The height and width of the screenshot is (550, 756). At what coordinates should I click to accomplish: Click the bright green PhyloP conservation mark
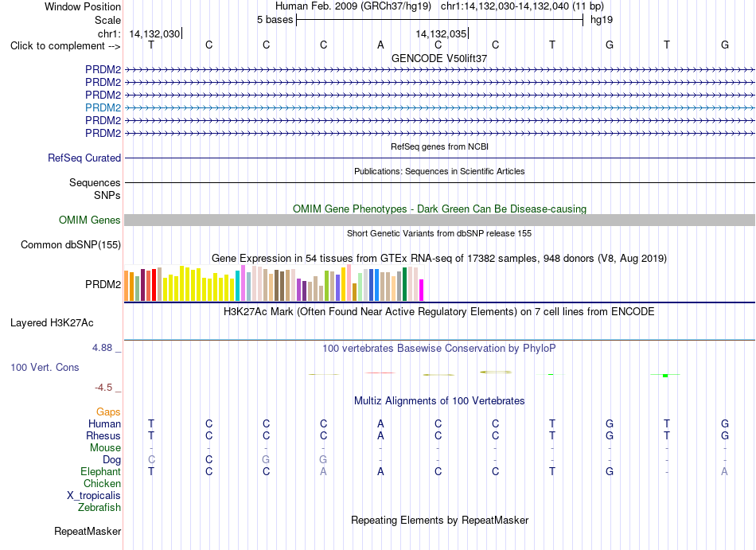665,375
